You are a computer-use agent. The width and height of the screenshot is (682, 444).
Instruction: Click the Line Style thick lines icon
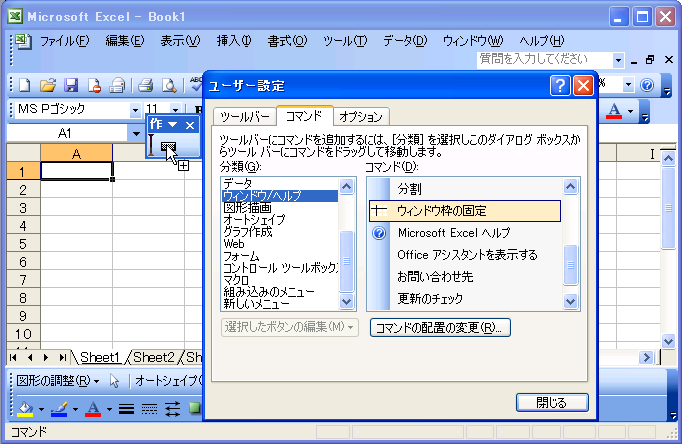point(127,408)
